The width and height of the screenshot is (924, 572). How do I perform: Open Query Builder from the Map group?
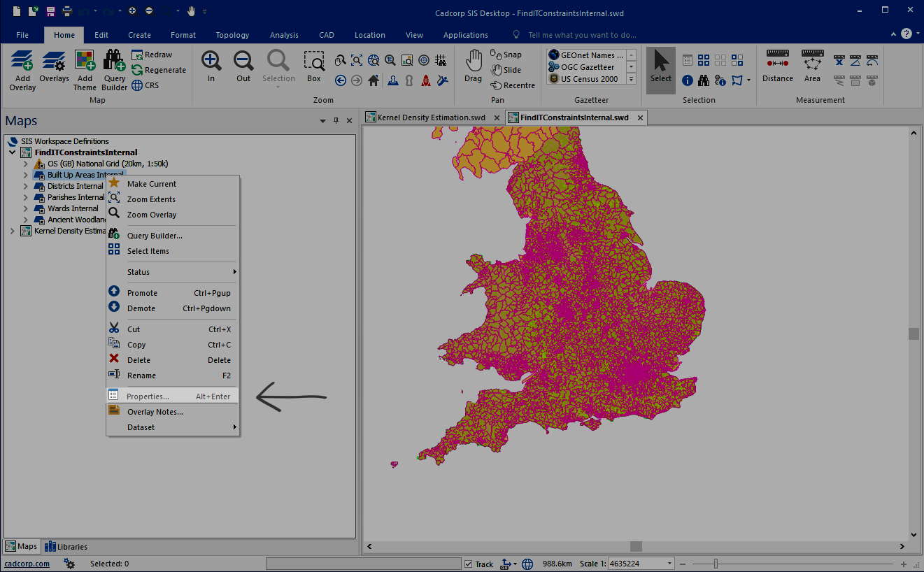pos(114,66)
